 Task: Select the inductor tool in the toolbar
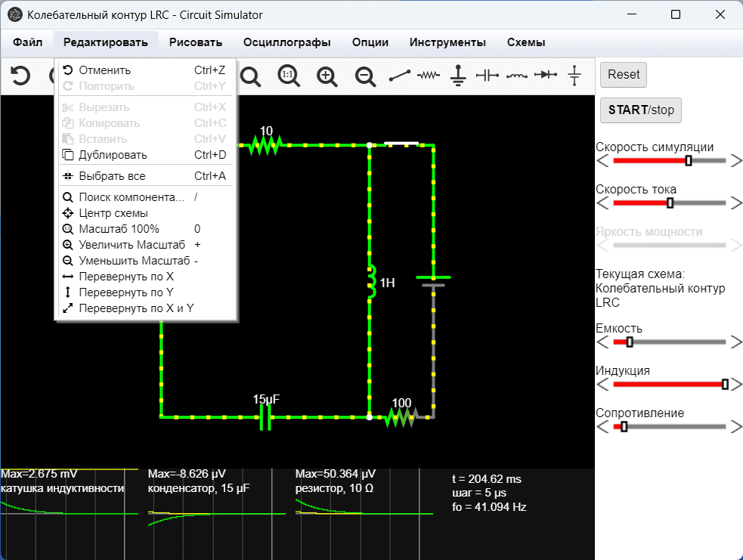tap(517, 76)
